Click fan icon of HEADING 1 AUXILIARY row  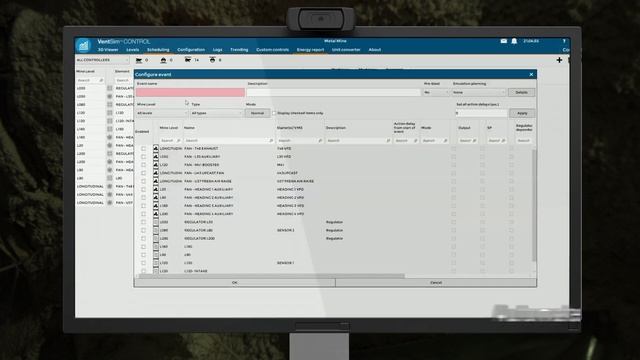click(156, 189)
